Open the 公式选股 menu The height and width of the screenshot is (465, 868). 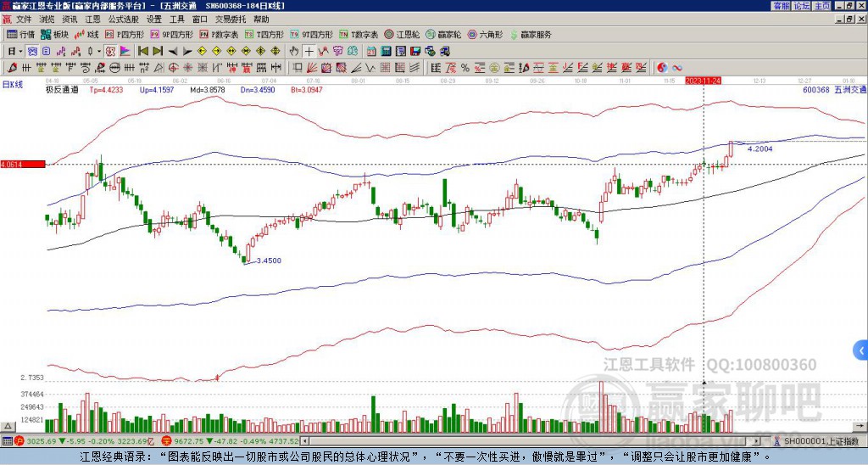pyautogui.click(x=124, y=20)
